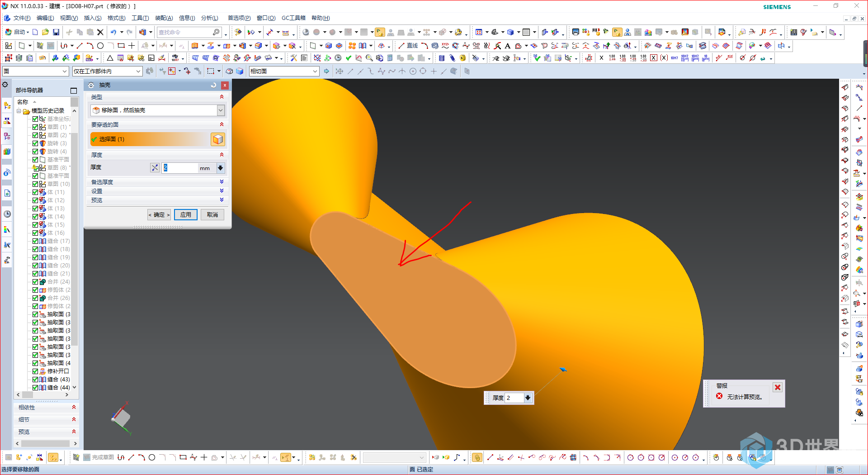Uncheck 旋转 (3) feature checkbox
Image resolution: width=868 pixels, height=475 pixels.
[x=35, y=143]
